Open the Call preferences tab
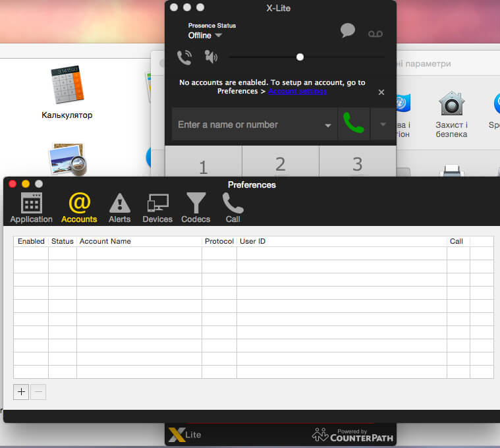 click(x=233, y=208)
